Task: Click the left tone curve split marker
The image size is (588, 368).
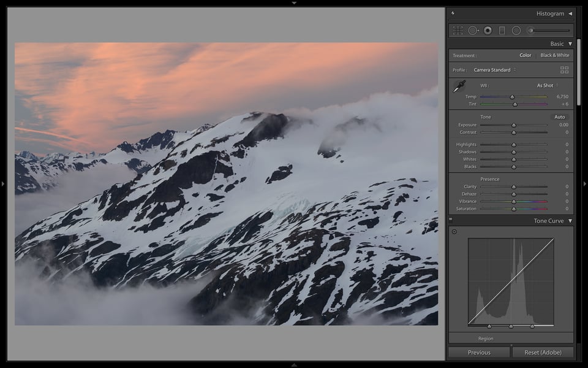Action: pos(489,327)
